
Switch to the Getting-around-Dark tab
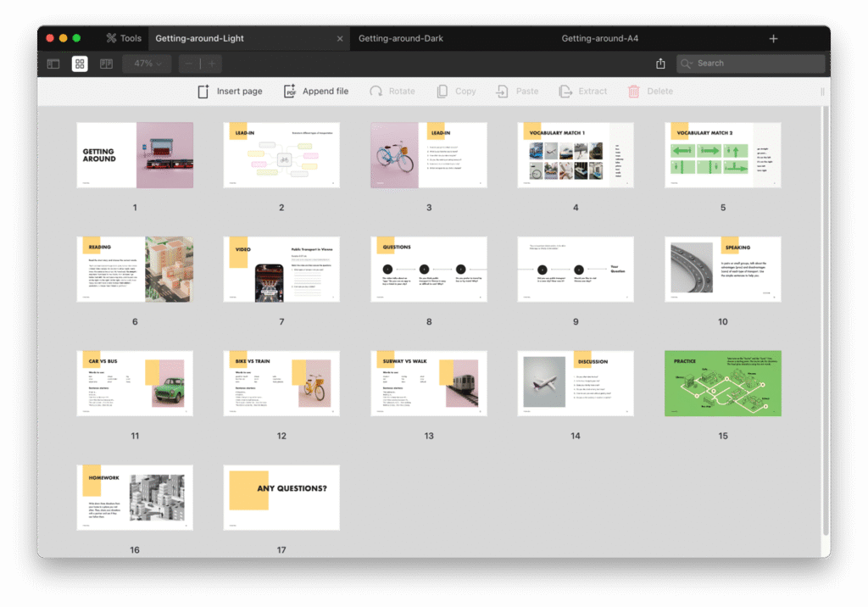click(x=401, y=38)
